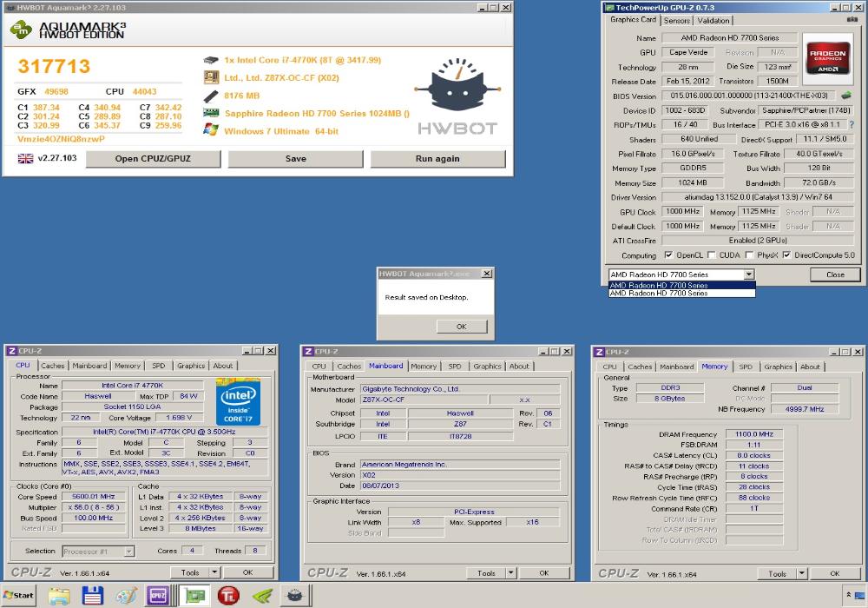
Task: Open Paint from the taskbar
Action: (126, 596)
